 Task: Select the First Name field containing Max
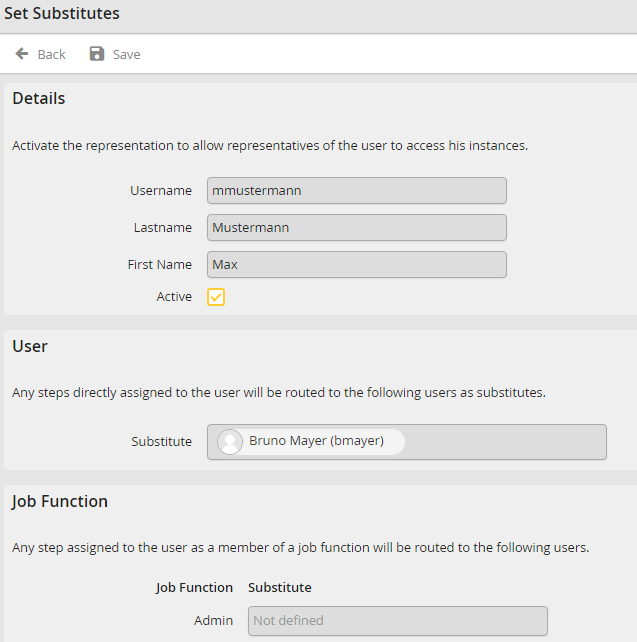click(356, 265)
